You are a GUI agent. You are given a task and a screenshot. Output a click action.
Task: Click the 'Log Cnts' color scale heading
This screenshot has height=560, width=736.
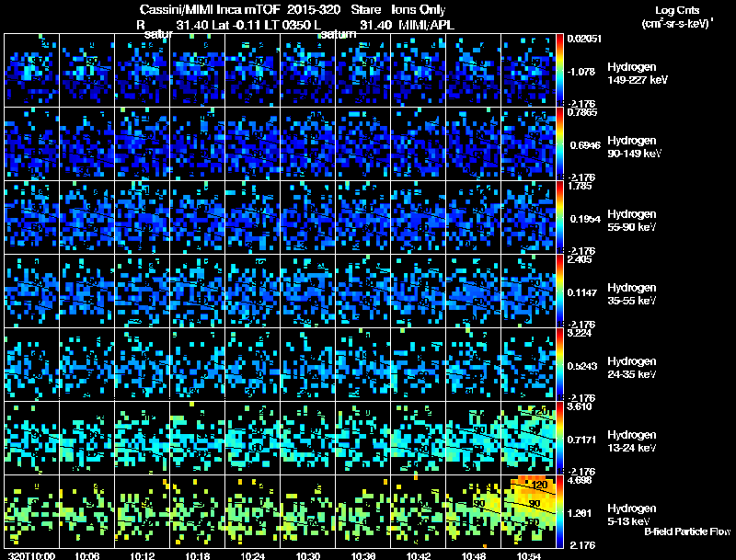tap(677, 10)
